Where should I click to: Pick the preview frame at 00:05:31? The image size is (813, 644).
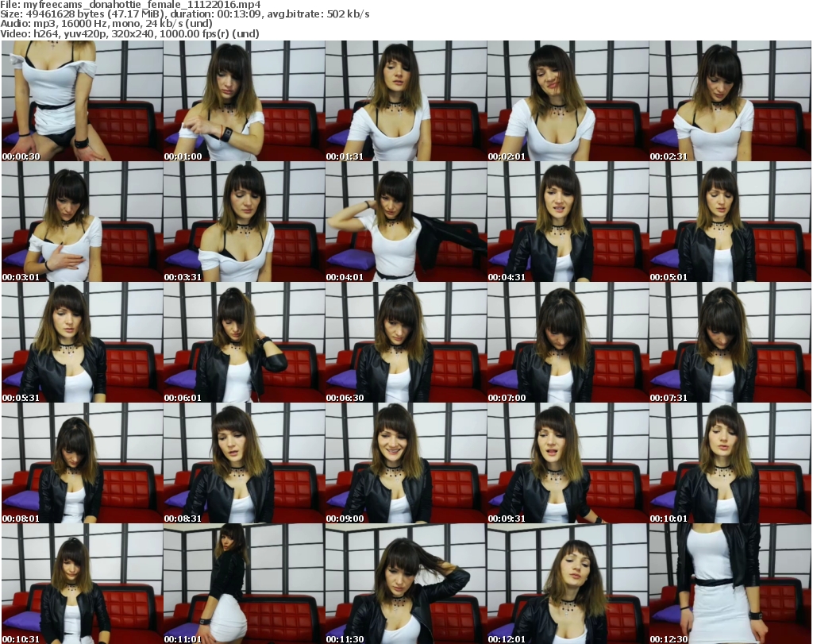83,342
